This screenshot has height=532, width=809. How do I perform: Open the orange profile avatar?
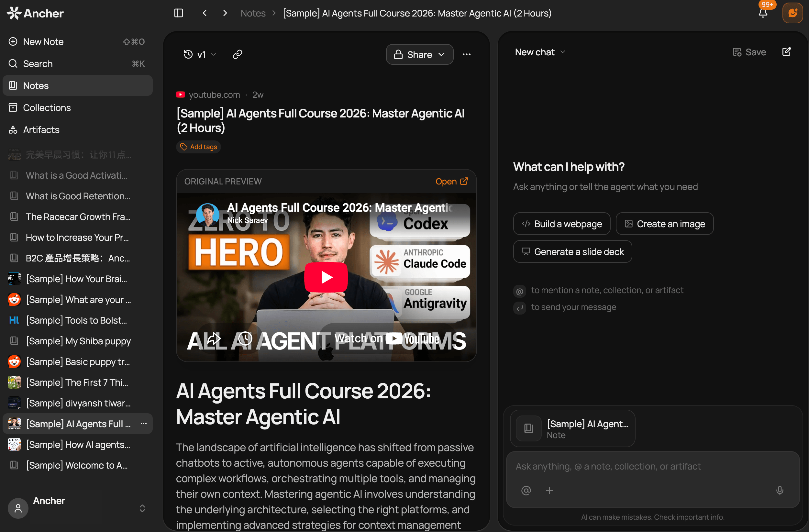pos(793,13)
